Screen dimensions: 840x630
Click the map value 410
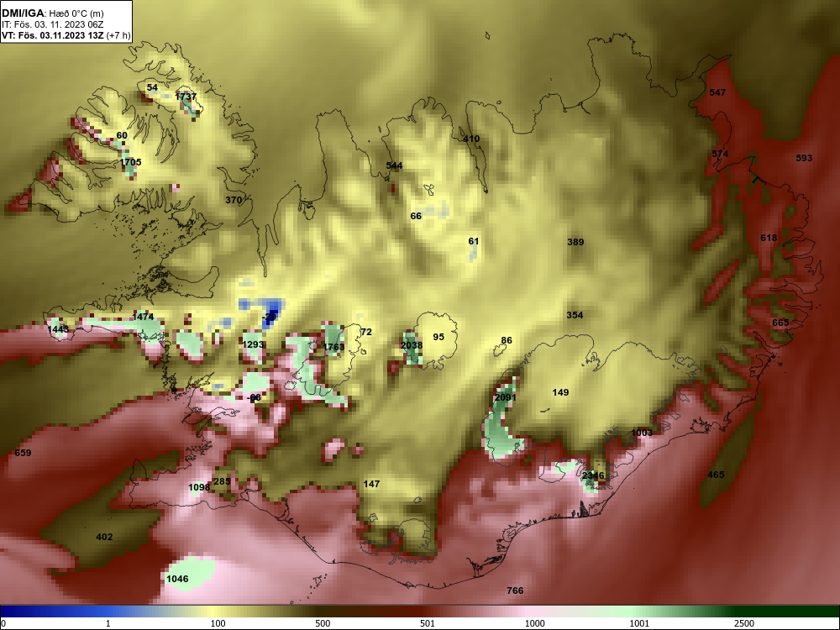(471, 139)
